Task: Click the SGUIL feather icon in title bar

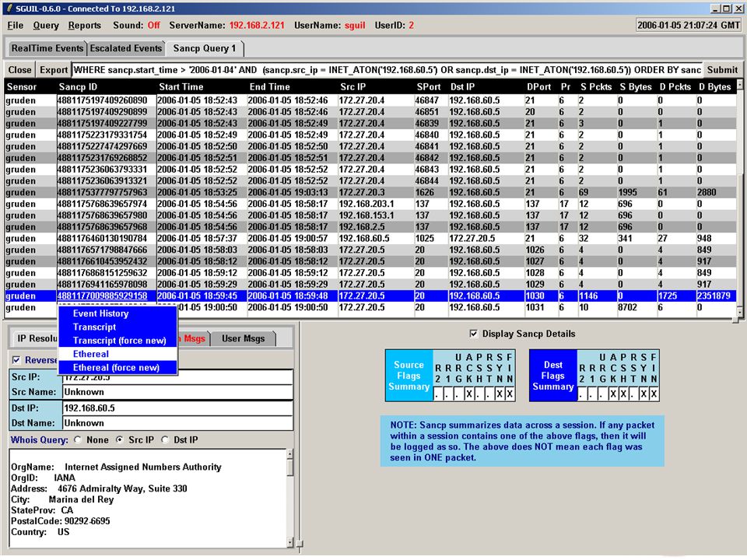Action: pos(9,8)
